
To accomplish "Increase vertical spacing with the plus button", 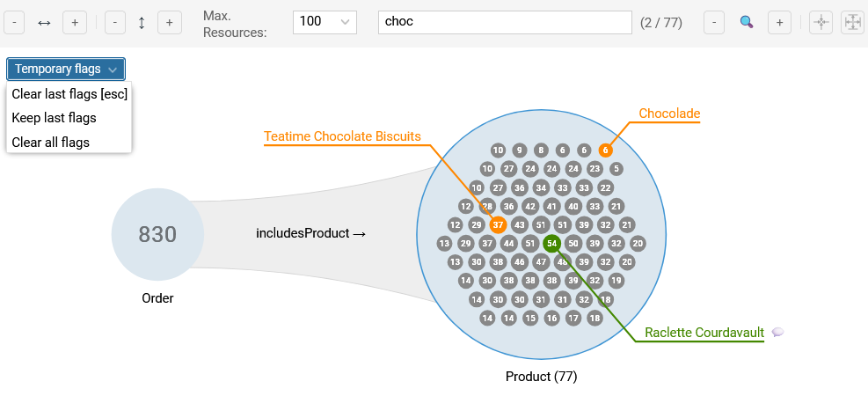I will point(170,23).
